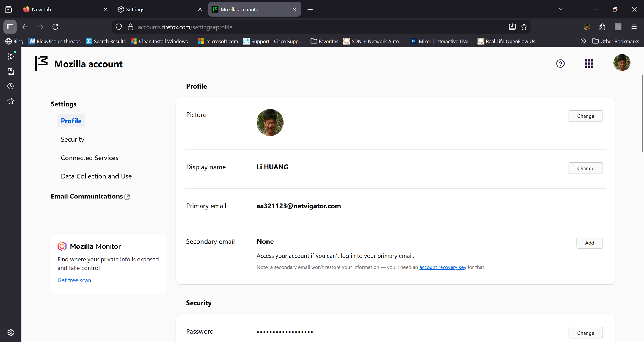Open the Mozilla apps grid menu
Image resolution: width=644 pixels, height=342 pixels.
pos(589,64)
